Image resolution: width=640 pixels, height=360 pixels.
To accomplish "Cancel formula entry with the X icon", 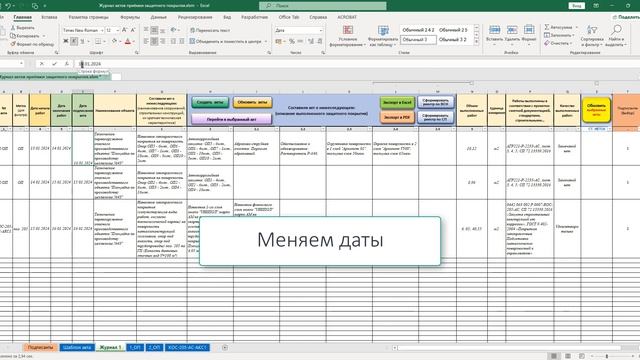I will click(x=41, y=64).
